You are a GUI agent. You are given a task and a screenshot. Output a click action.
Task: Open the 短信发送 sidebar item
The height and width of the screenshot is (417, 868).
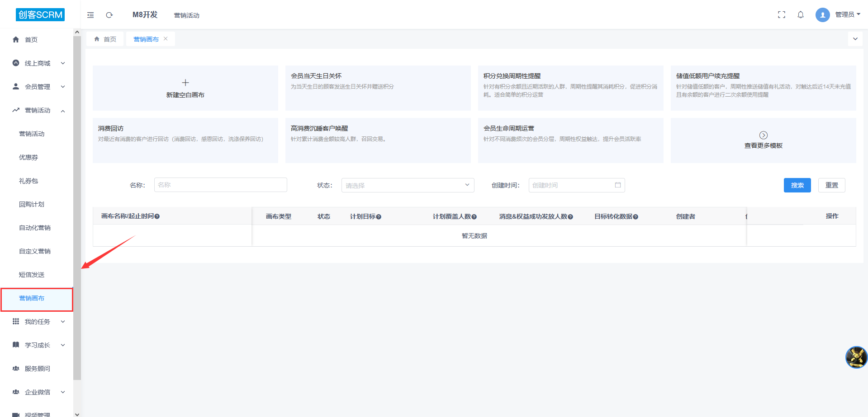click(32, 275)
